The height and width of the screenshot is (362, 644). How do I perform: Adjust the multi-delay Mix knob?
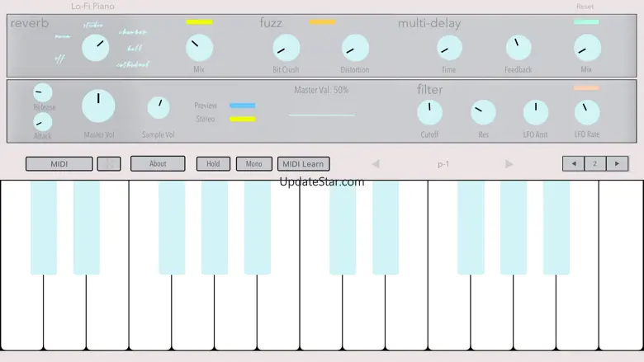coord(587,48)
